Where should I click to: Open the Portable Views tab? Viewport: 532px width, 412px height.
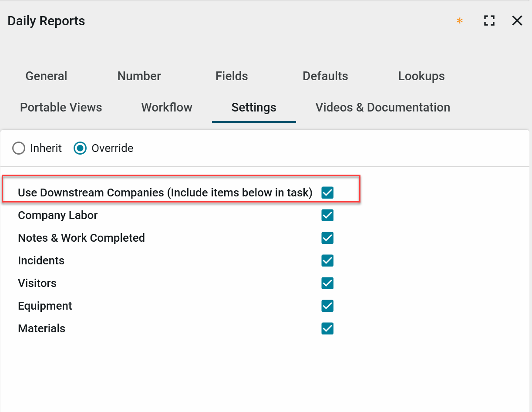pos(61,107)
